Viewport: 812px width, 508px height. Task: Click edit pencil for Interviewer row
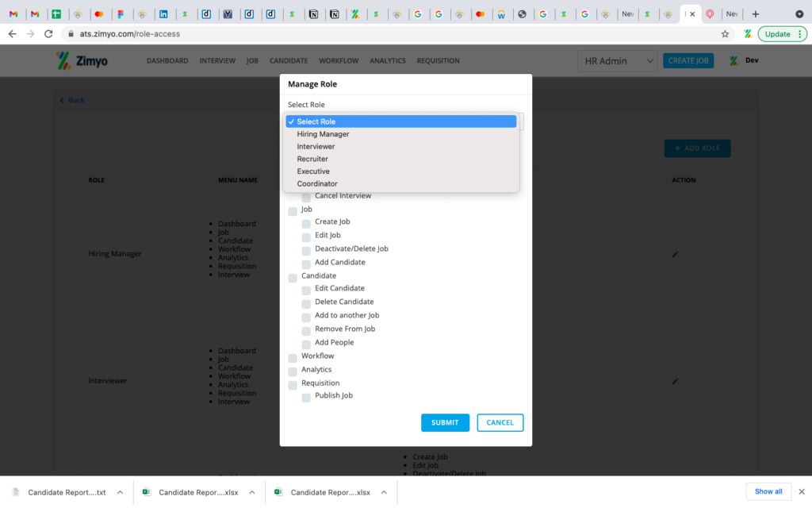[675, 381]
